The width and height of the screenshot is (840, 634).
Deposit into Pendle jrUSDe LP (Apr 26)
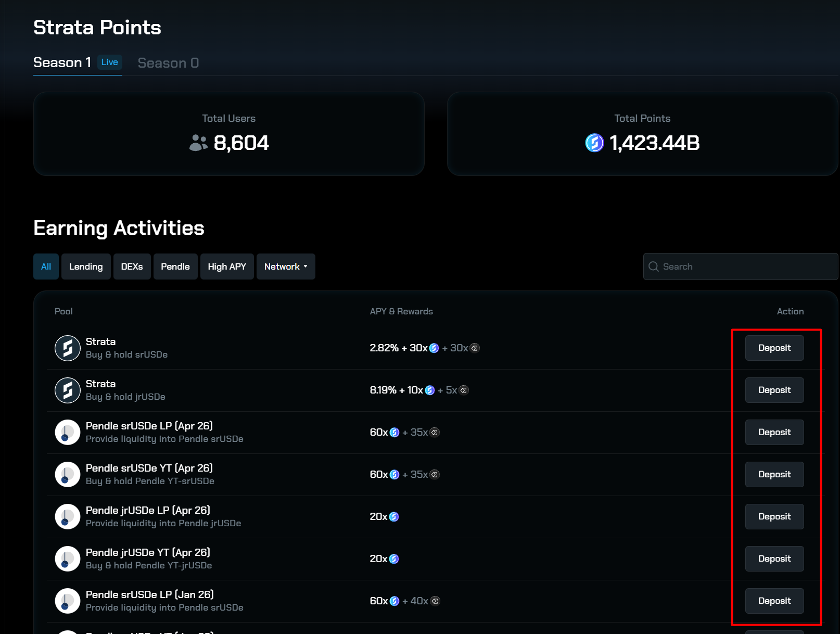tap(774, 517)
